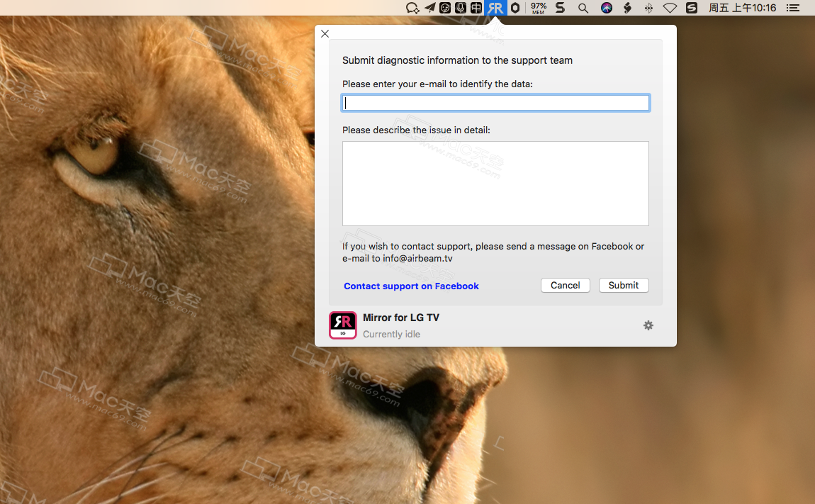This screenshot has width=815, height=504.
Task: Focus the e-mail input field
Action: tap(495, 103)
